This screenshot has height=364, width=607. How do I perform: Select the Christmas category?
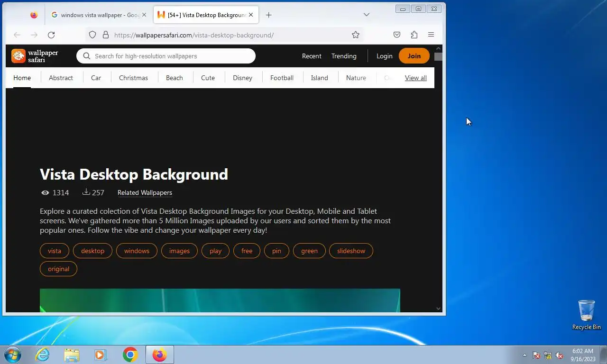[x=133, y=78]
